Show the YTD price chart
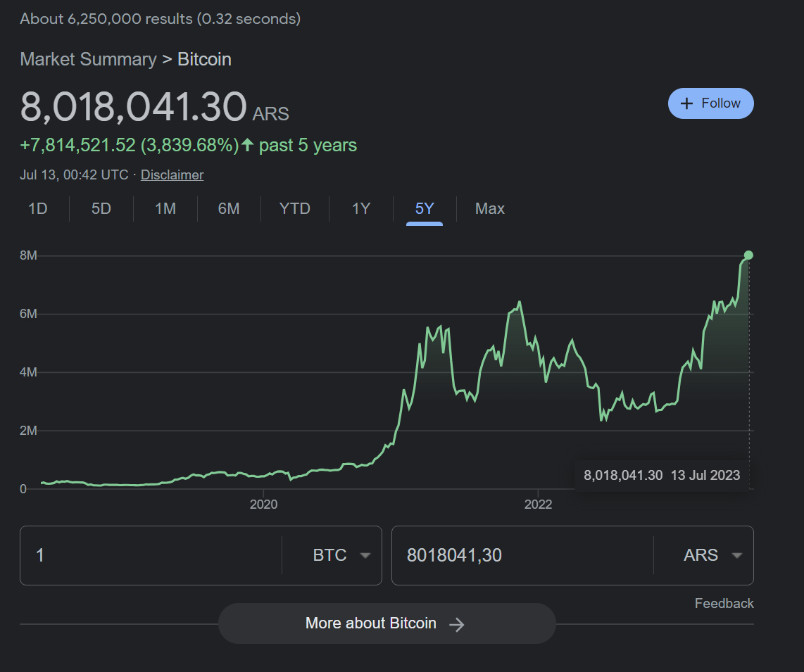This screenshot has height=672, width=804. click(x=294, y=209)
